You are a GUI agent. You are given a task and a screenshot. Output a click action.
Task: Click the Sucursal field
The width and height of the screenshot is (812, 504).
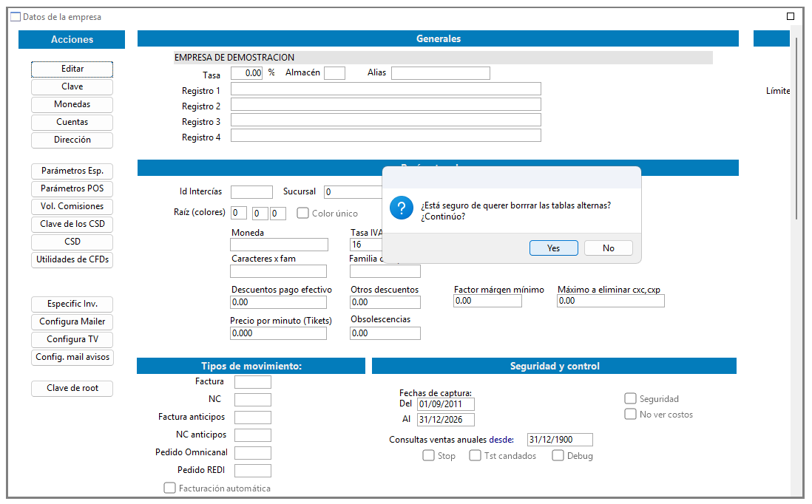point(353,192)
